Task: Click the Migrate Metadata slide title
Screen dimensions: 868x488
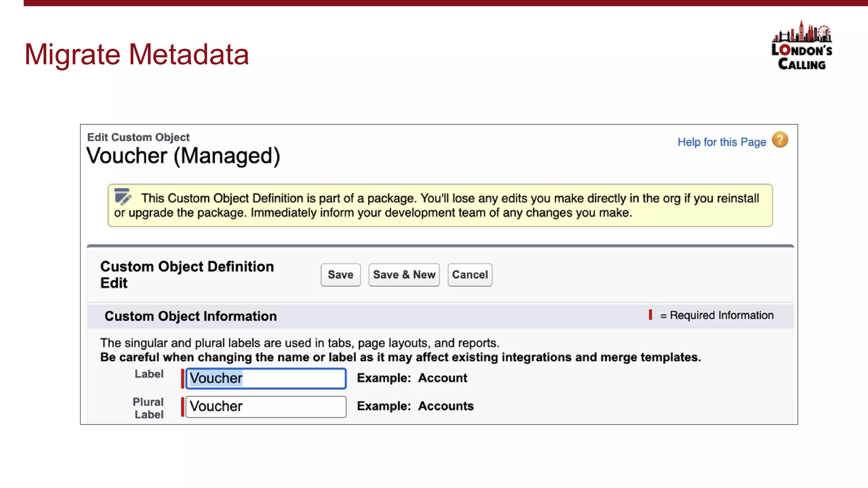Action: pyautogui.click(x=136, y=54)
